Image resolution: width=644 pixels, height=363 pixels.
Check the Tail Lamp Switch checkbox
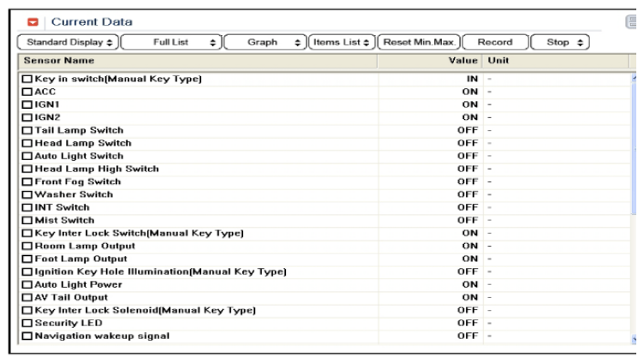pyautogui.click(x=27, y=130)
